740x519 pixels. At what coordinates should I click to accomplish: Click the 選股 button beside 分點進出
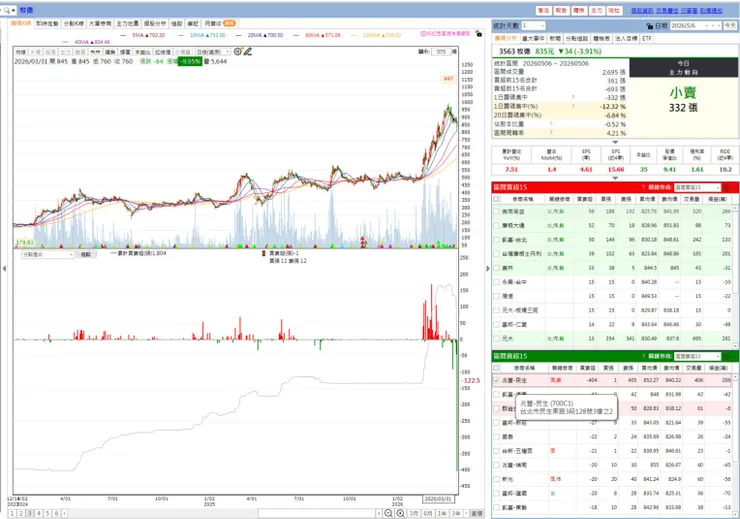click(x=85, y=254)
